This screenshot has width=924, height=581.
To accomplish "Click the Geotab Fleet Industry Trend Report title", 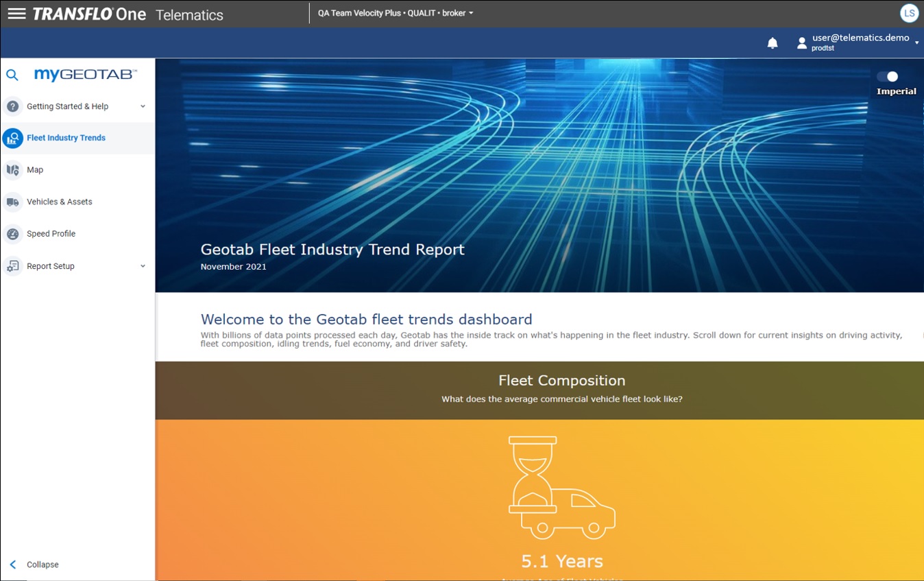I will (x=332, y=250).
